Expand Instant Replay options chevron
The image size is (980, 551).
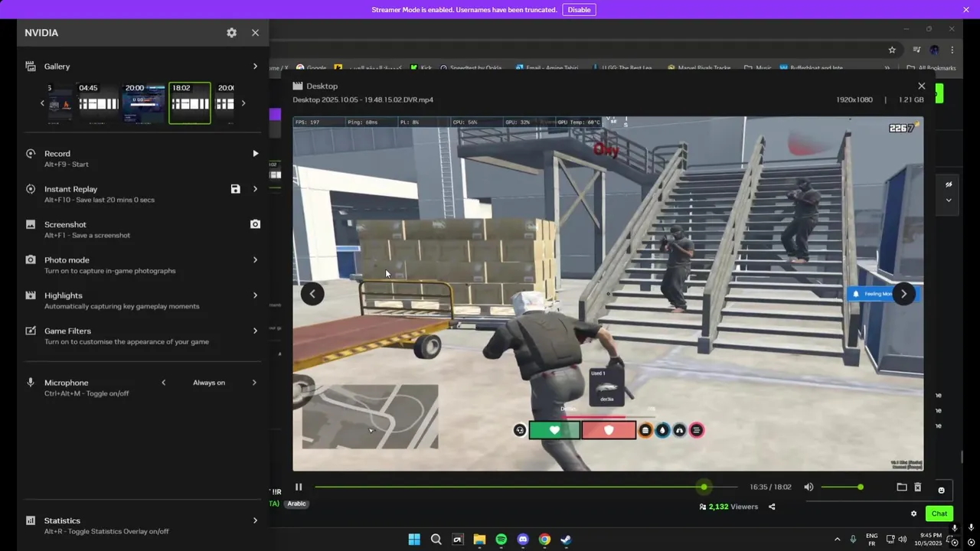coord(255,189)
